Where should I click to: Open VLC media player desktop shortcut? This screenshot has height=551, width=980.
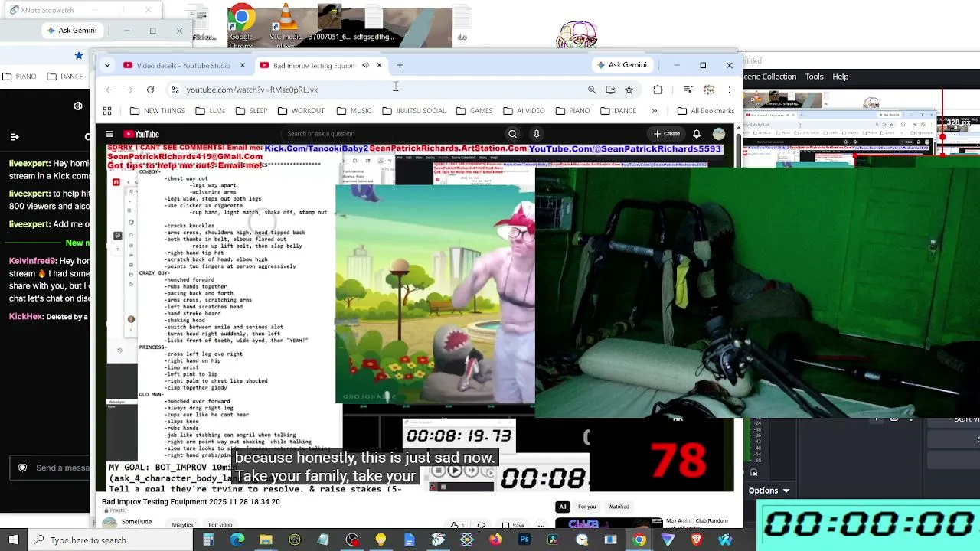[x=286, y=25]
